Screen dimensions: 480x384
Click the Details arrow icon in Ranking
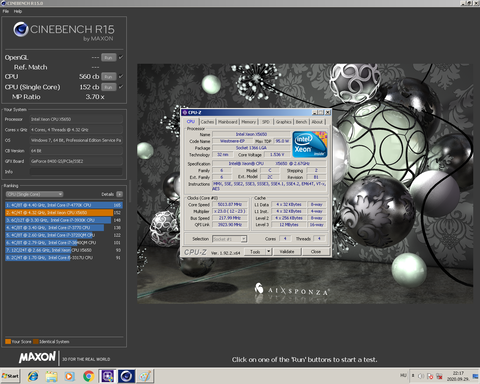tap(120, 194)
